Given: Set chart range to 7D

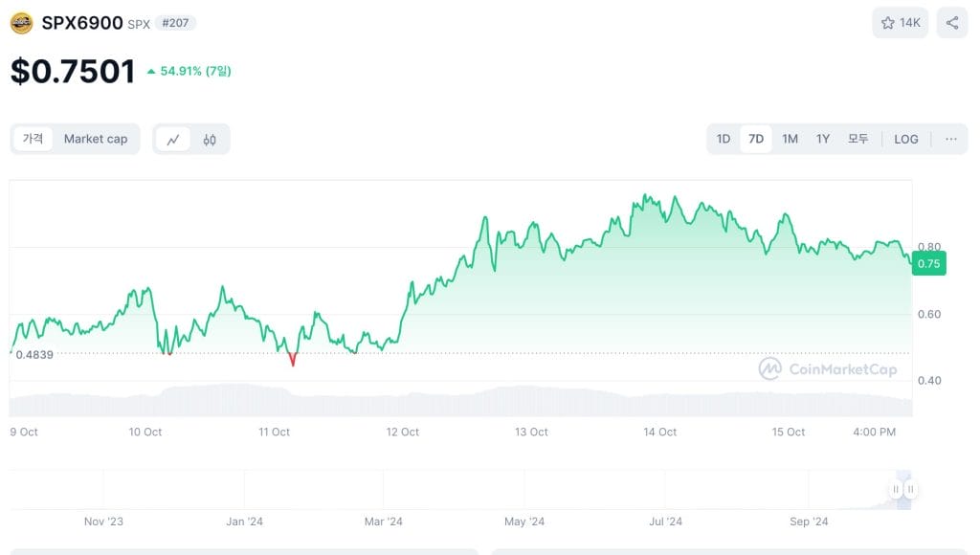Looking at the screenshot, I should [756, 139].
